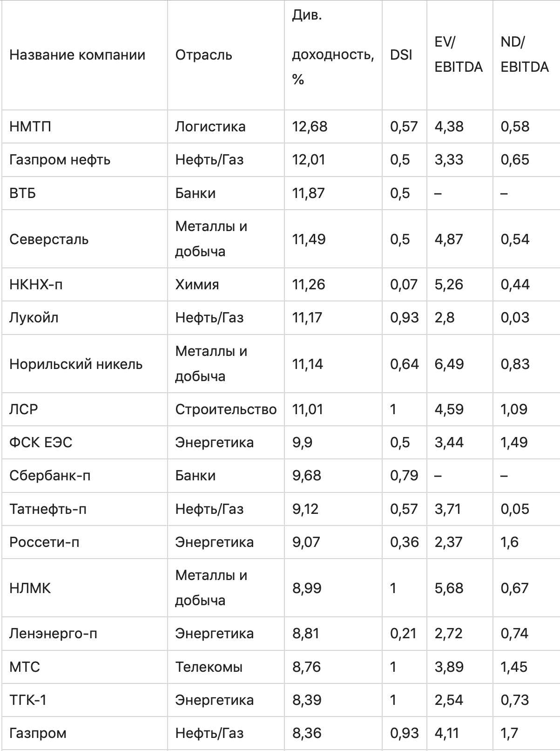Click the Норильский никель row name
This screenshot has width=560, height=751.
point(76,364)
